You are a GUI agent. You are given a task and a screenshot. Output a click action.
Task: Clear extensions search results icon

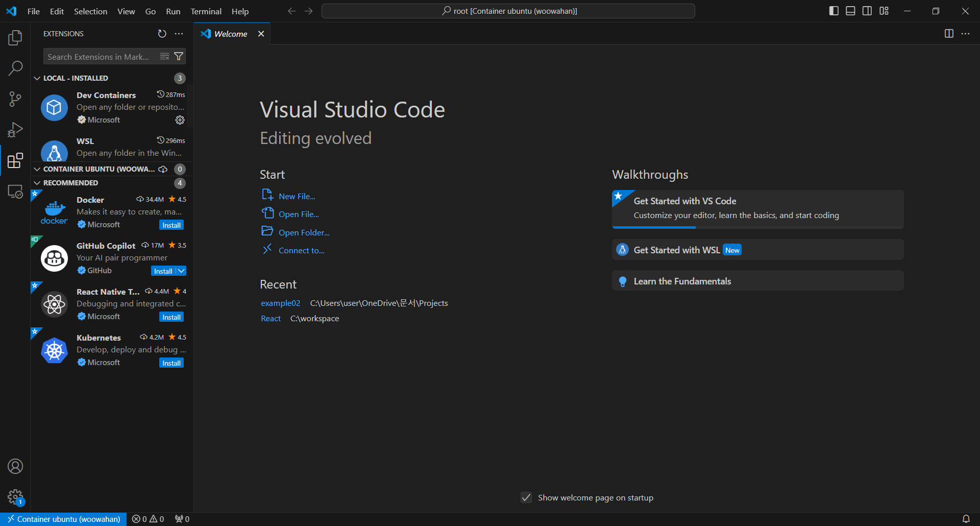point(164,56)
